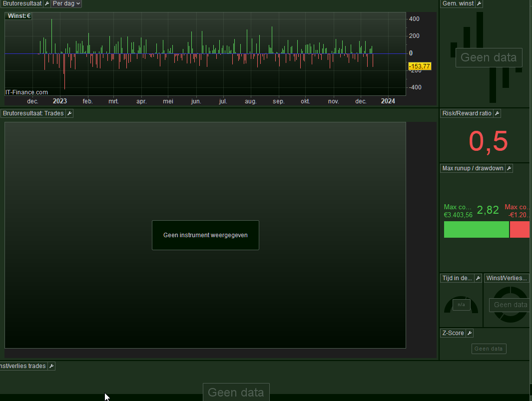
Task: Open settings wrench beside Brutoresultaat title
Action: point(47,3)
